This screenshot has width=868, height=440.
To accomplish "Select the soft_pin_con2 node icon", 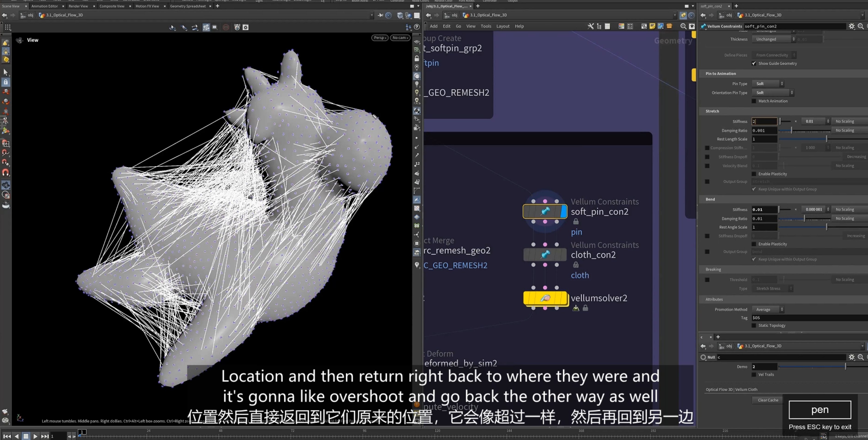I will pos(545,211).
